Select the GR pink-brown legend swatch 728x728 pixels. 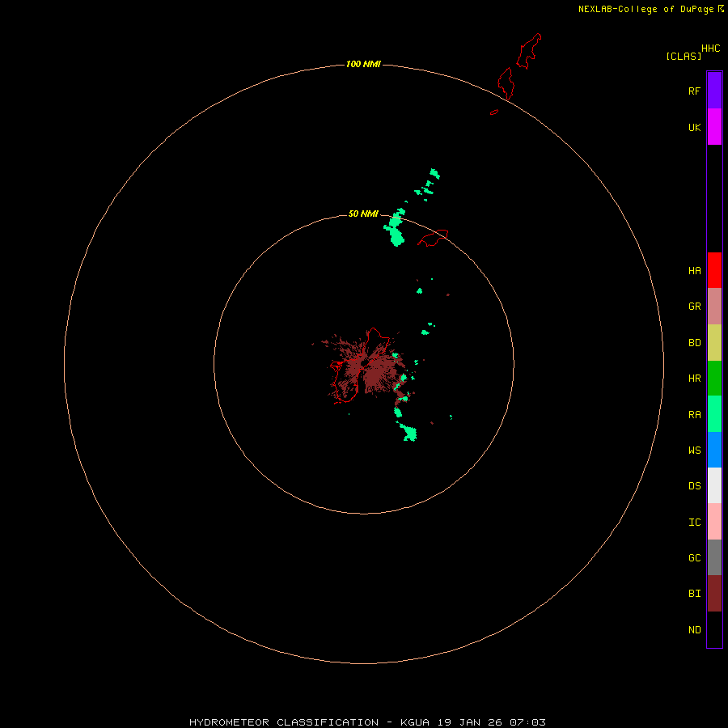pos(714,307)
